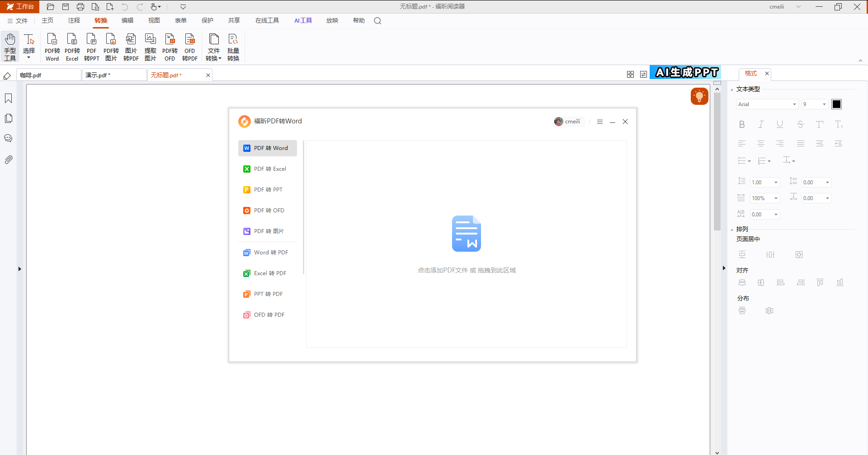Close the 格式 panel tab
Viewport: 868px width, 455px height.
[767, 73]
